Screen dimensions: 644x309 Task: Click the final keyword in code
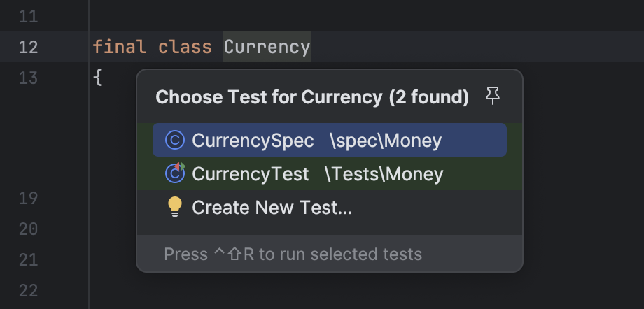pyautogui.click(x=119, y=47)
